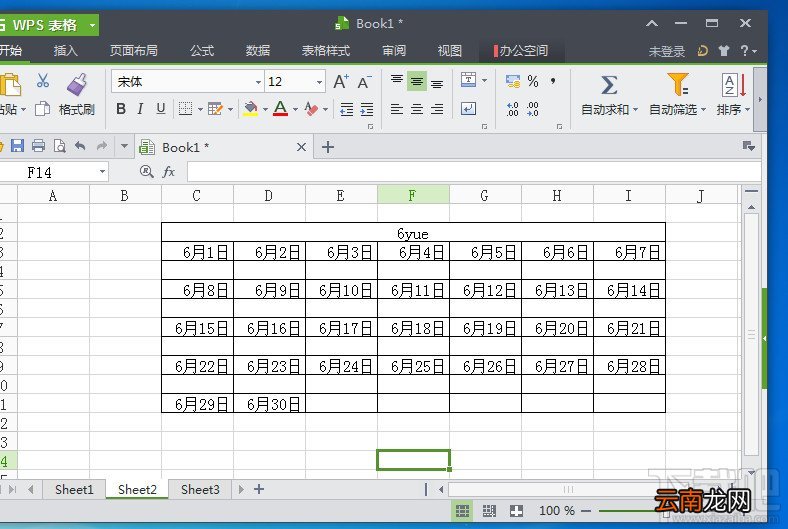
Task: Add a new document tab with plus button
Action: coord(328,147)
